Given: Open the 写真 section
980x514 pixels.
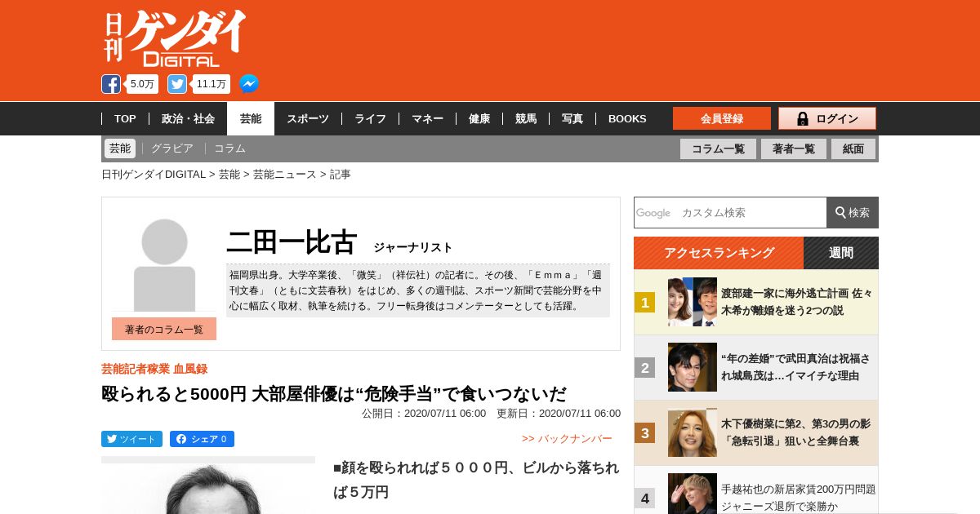Looking at the screenshot, I should pyautogui.click(x=572, y=118).
